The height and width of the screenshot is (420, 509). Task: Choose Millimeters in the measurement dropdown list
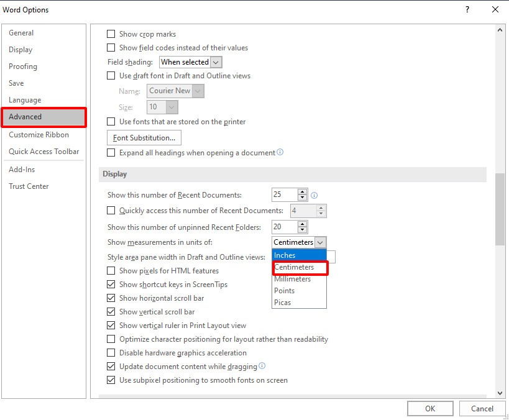293,279
